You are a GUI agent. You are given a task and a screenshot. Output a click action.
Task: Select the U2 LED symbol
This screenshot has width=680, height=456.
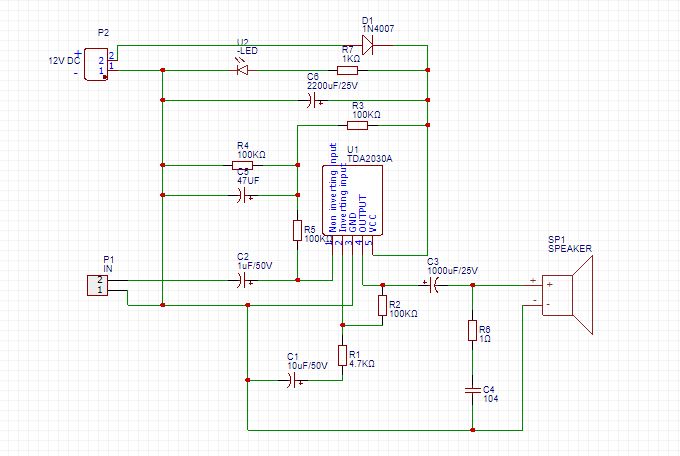tap(242, 69)
